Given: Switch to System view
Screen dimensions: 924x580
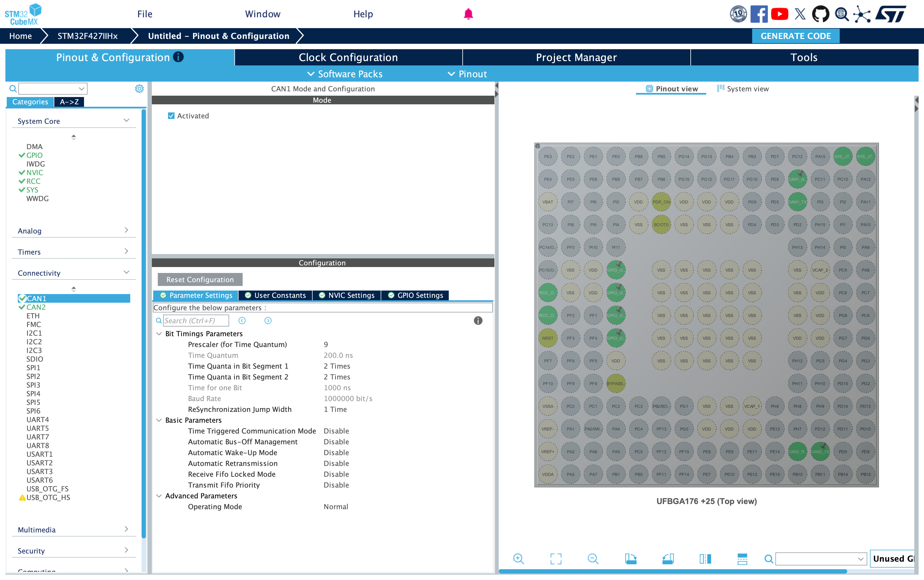Looking at the screenshot, I should pyautogui.click(x=743, y=89).
